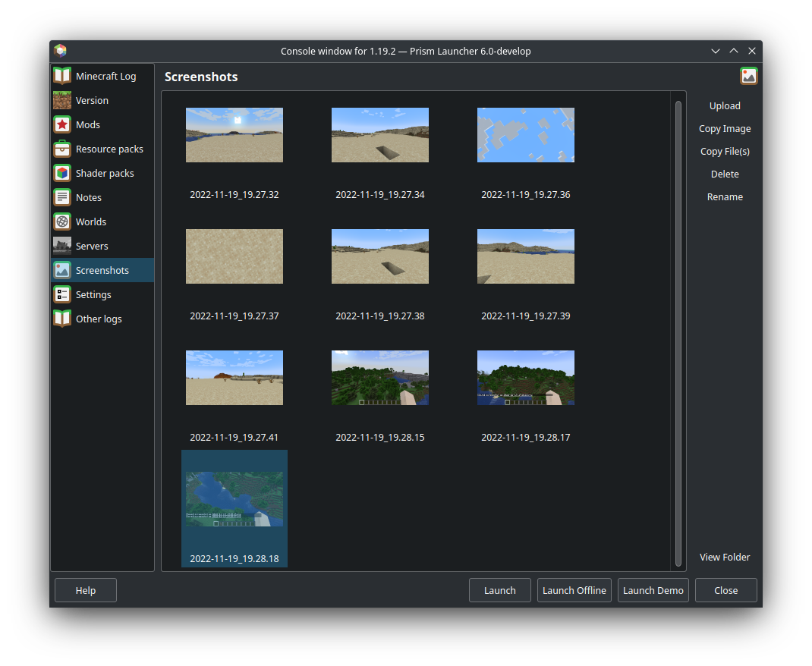Click the Version grass block icon

click(62, 100)
